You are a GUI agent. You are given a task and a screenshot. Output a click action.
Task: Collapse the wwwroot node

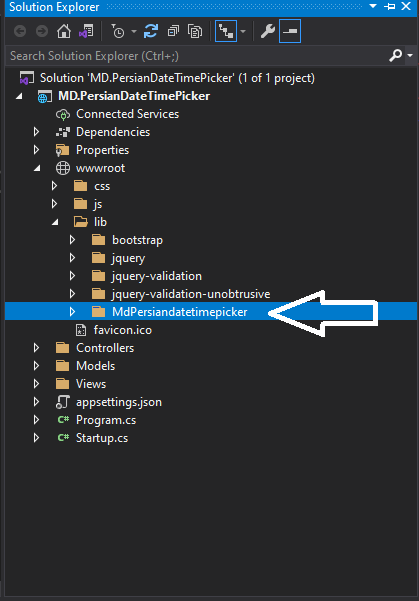[37, 168]
